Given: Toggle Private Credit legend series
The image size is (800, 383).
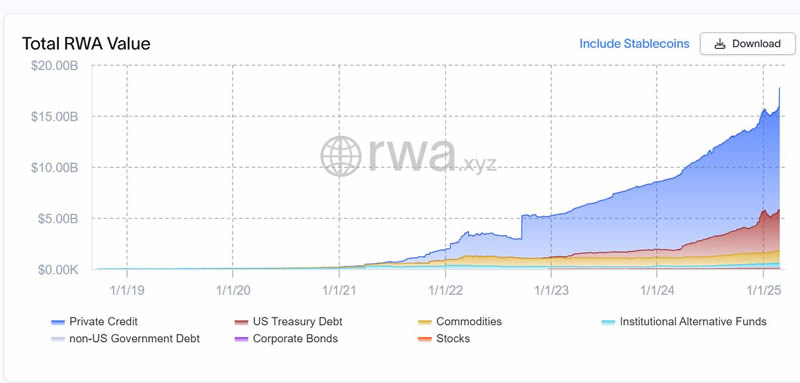Looking at the screenshot, I should [x=94, y=322].
